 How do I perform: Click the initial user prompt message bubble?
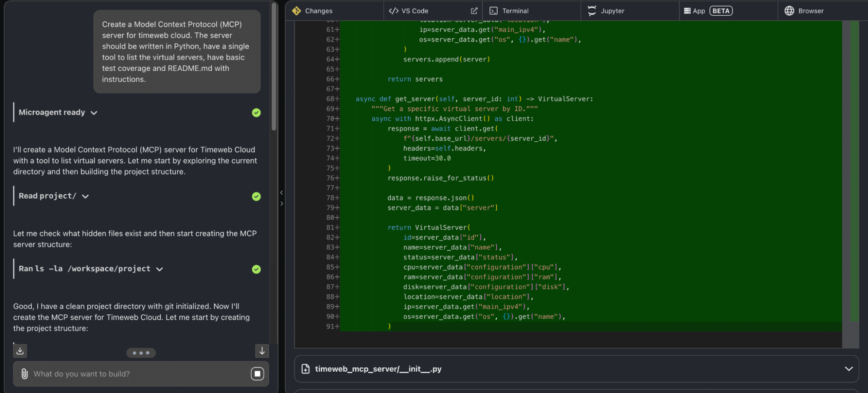(177, 52)
